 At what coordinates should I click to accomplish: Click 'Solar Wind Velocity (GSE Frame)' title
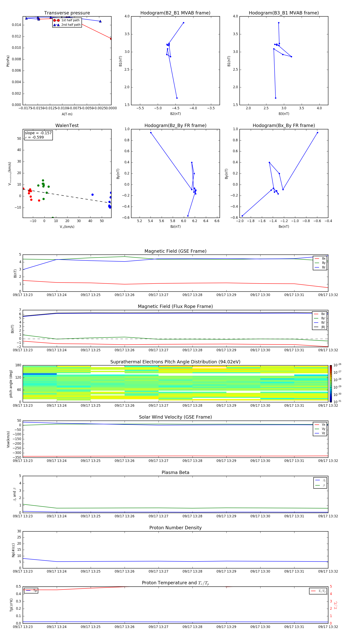click(x=175, y=417)
